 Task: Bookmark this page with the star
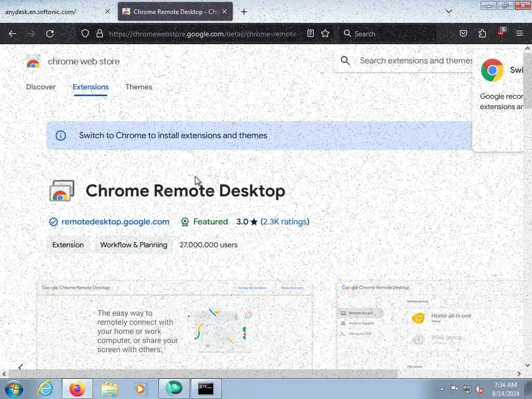325,33
